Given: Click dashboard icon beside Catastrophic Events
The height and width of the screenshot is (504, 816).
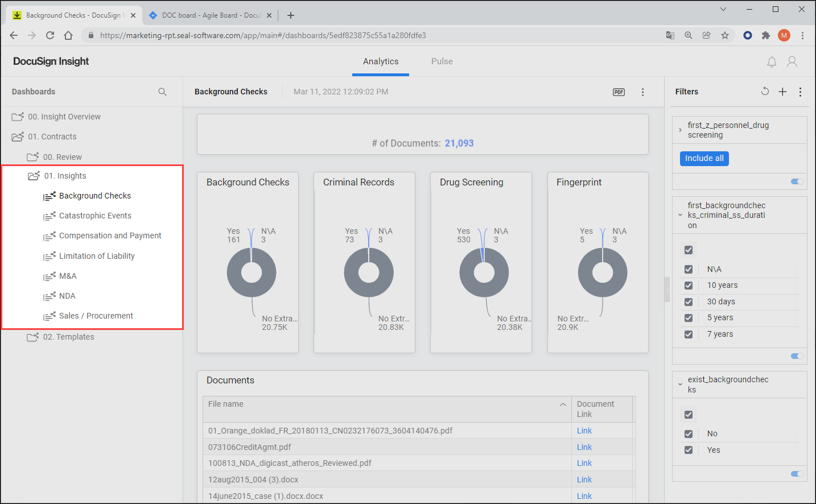Looking at the screenshot, I should [x=50, y=216].
